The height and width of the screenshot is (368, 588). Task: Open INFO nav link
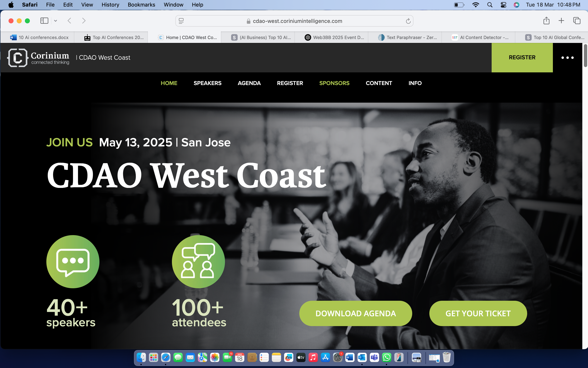pyautogui.click(x=415, y=83)
